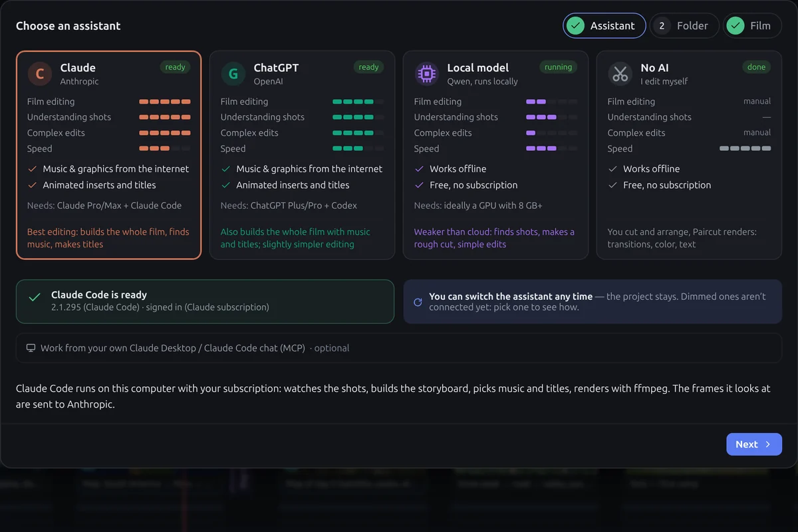
Task: Click Local model's Works offline feature
Action: coord(450,169)
